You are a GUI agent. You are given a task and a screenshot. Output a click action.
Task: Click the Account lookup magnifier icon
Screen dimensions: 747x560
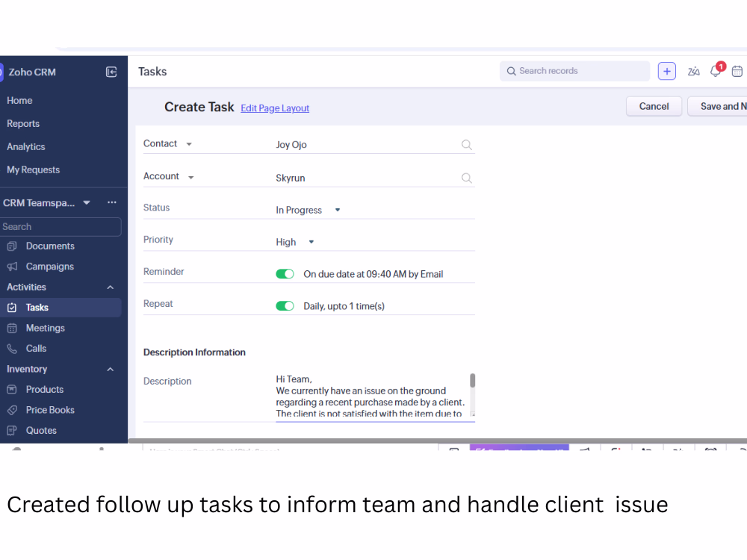[x=466, y=178]
